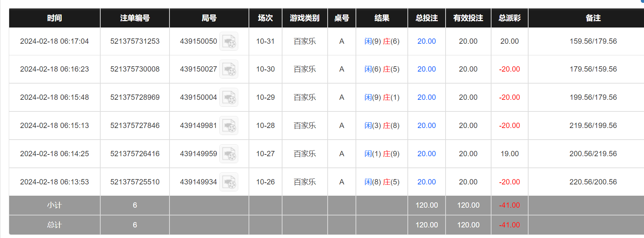This screenshot has height=238, width=644.
Task: Click session number 10-27
Action: [266, 154]
